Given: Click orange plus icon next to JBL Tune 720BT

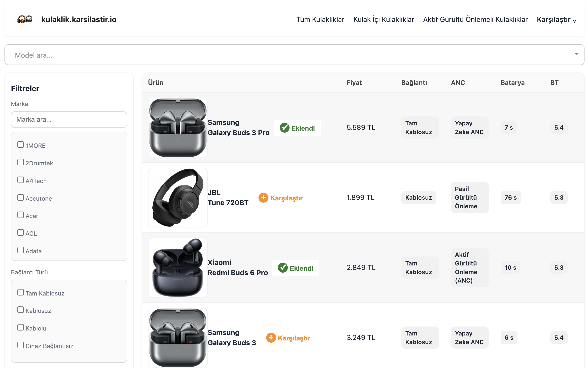Looking at the screenshot, I should [x=263, y=198].
